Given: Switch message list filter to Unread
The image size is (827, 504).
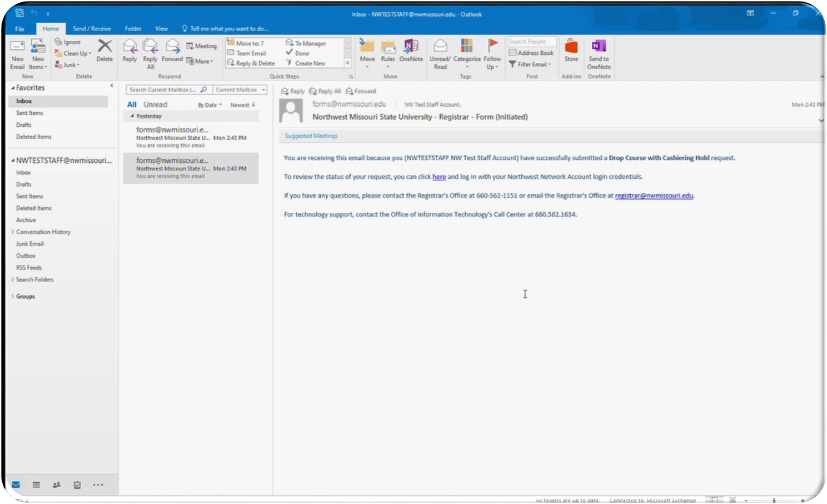Looking at the screenshot, I should (155, 105).
